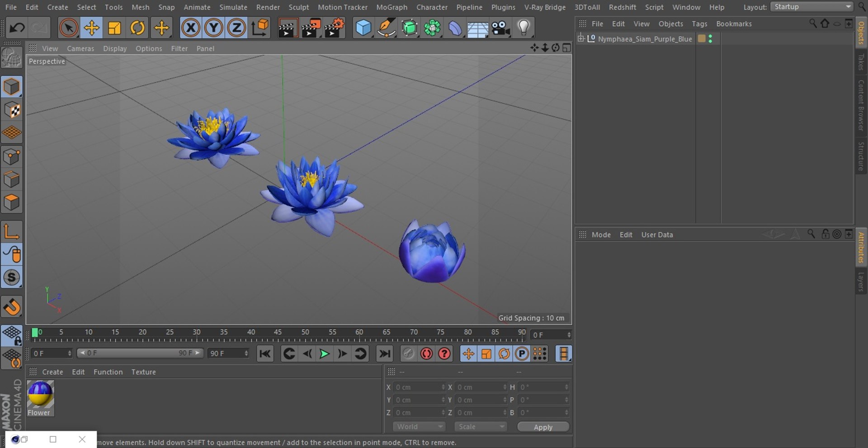This screenshot has width=868, height=448.
Task: Switch to Polygons mode
Action: [x=12, y=203]
